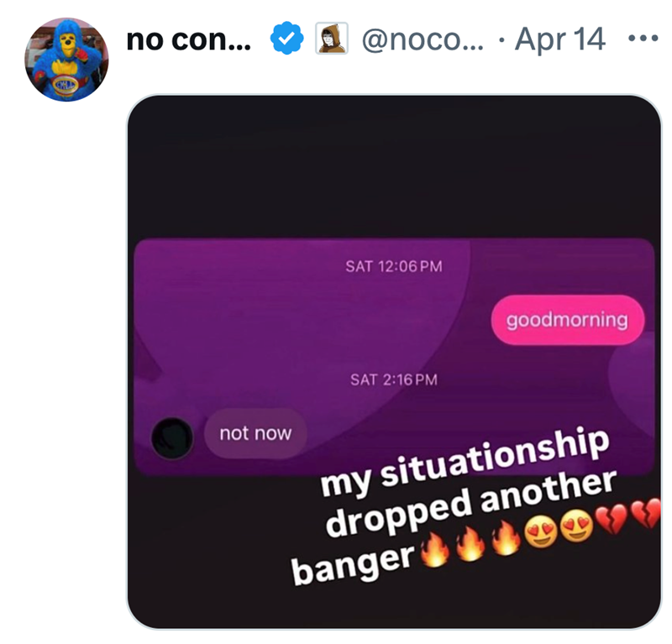672x644 pixels.
Task: Open the tweet options ellipsis menu
Action: pyautogui.click(x=643, y=39)
